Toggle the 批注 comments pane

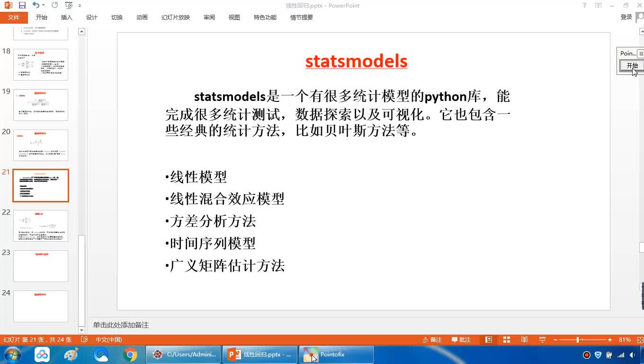coord(461,340)
